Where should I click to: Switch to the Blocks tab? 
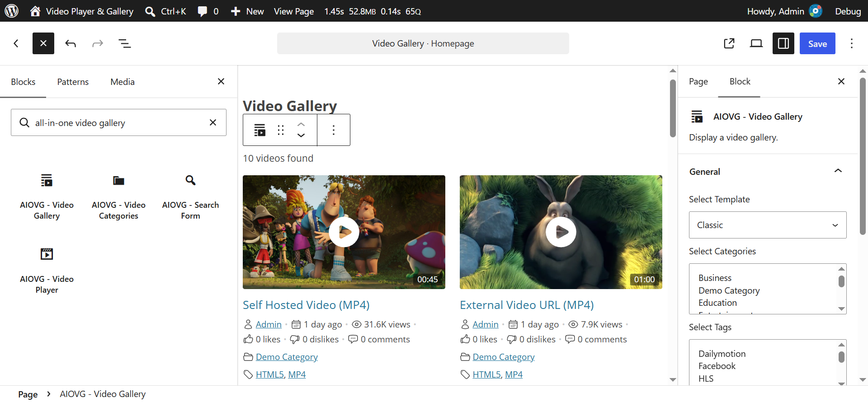pos(23,82)
